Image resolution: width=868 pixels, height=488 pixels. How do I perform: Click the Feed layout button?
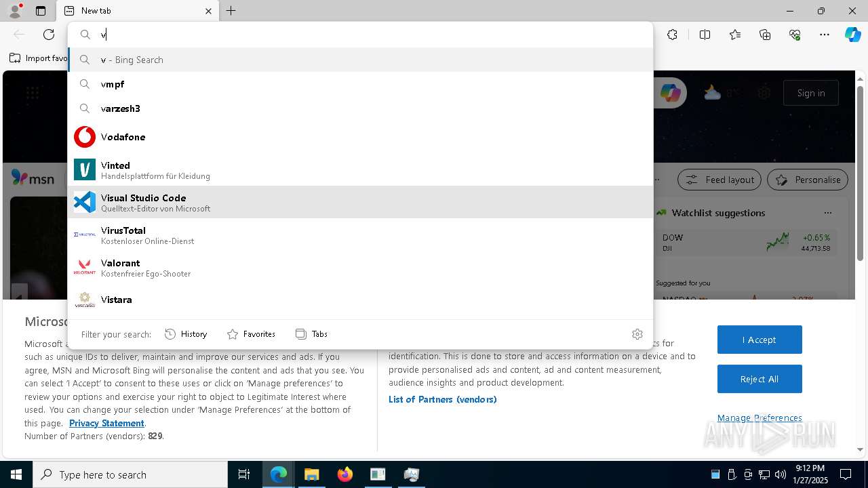coord(719,180)
